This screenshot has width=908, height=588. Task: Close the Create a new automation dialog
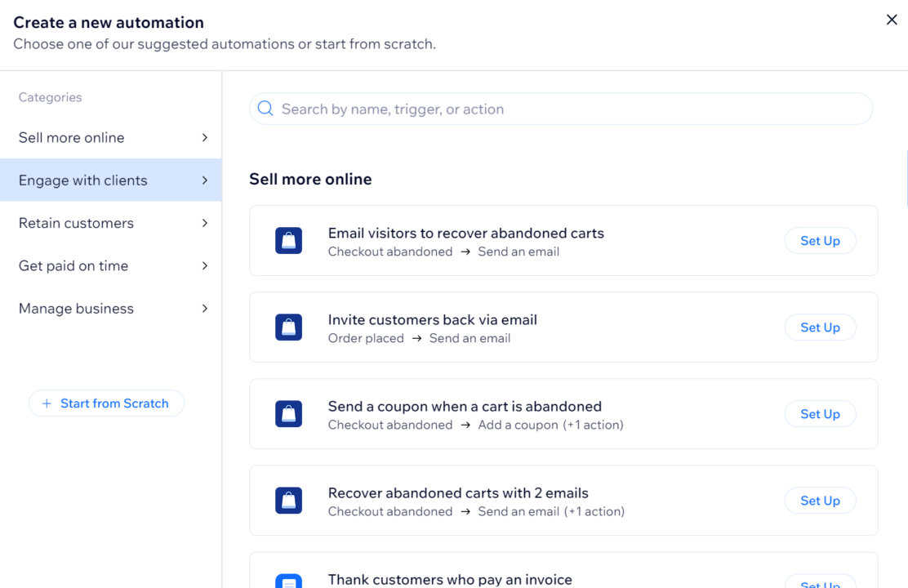[x=892, y=20]
